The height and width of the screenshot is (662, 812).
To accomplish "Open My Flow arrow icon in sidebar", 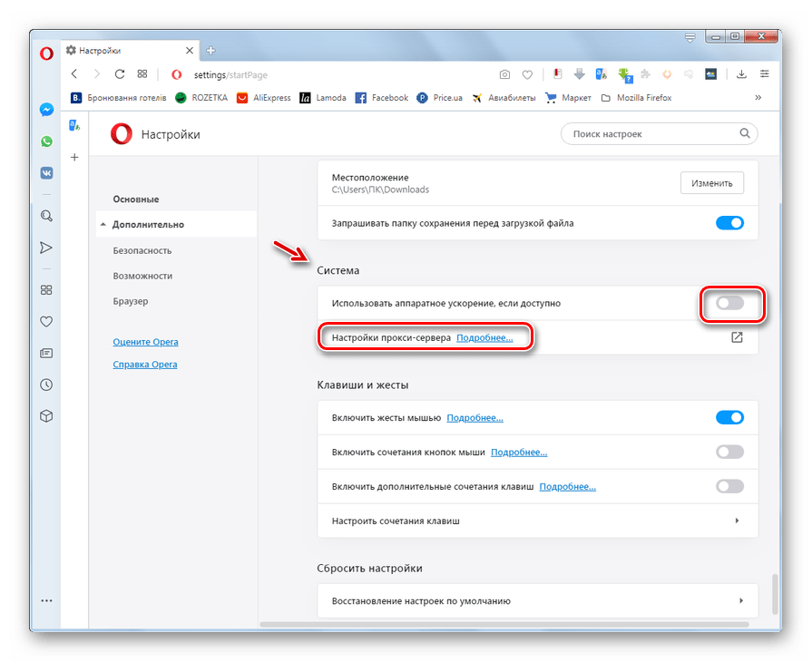I will 46,248.
